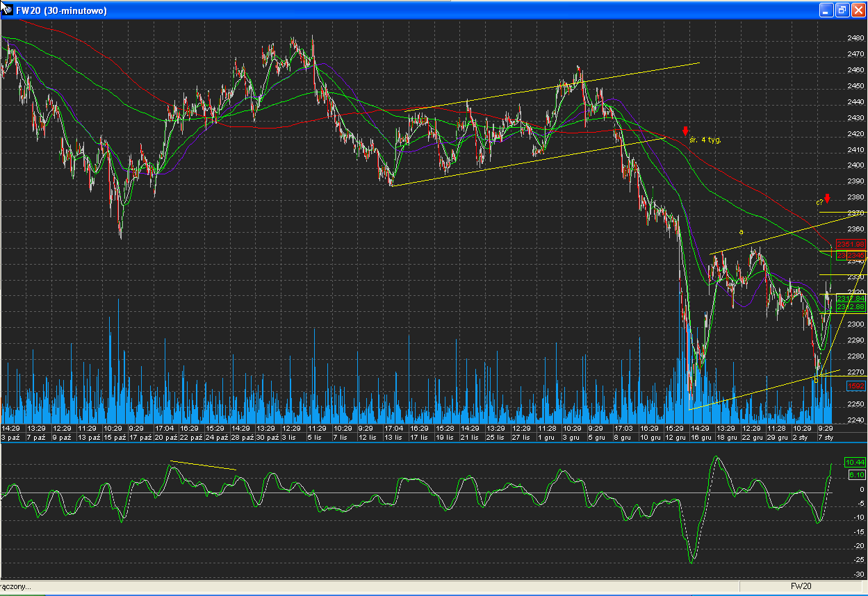Viewport: 868px width, 596px height.
Task: Click the FW20 status bar panel
Action: coord(801,586)
